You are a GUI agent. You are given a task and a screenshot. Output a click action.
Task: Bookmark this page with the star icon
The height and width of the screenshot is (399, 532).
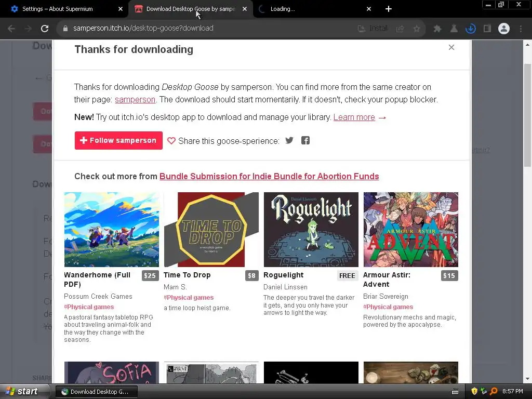(417, 29)
